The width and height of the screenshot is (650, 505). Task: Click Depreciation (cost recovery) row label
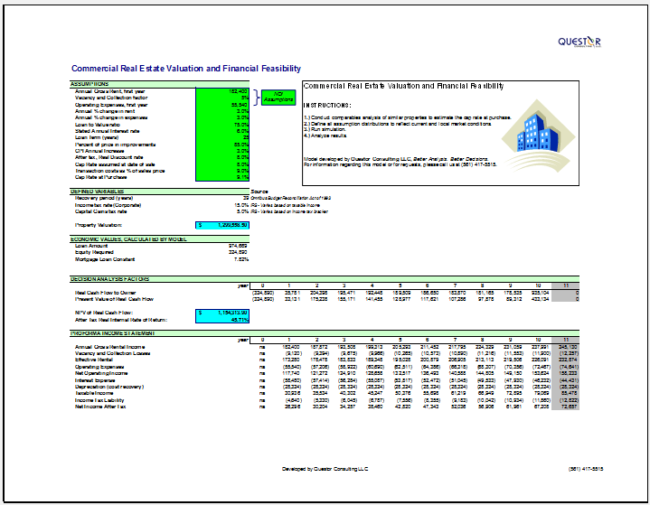[109, 387]
